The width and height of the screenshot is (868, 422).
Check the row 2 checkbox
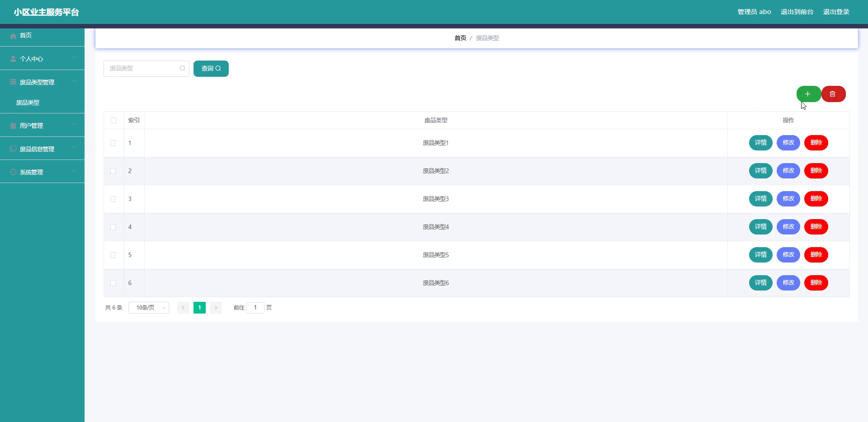point(113,171)
